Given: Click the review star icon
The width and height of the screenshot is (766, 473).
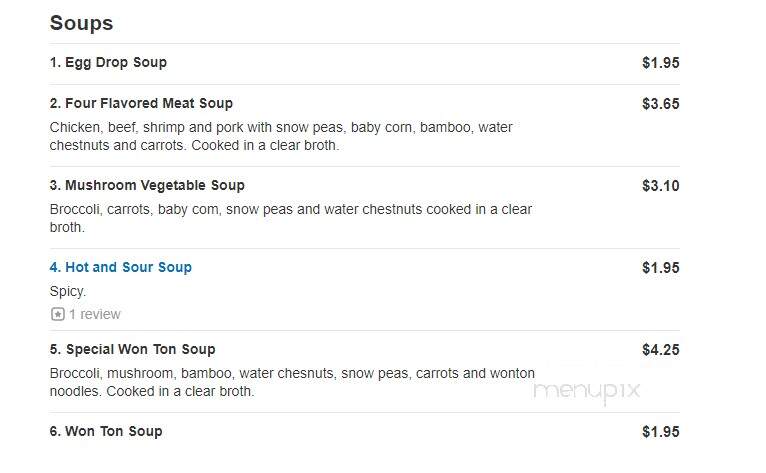Looking at the screenshot, I should coord(58,314).
